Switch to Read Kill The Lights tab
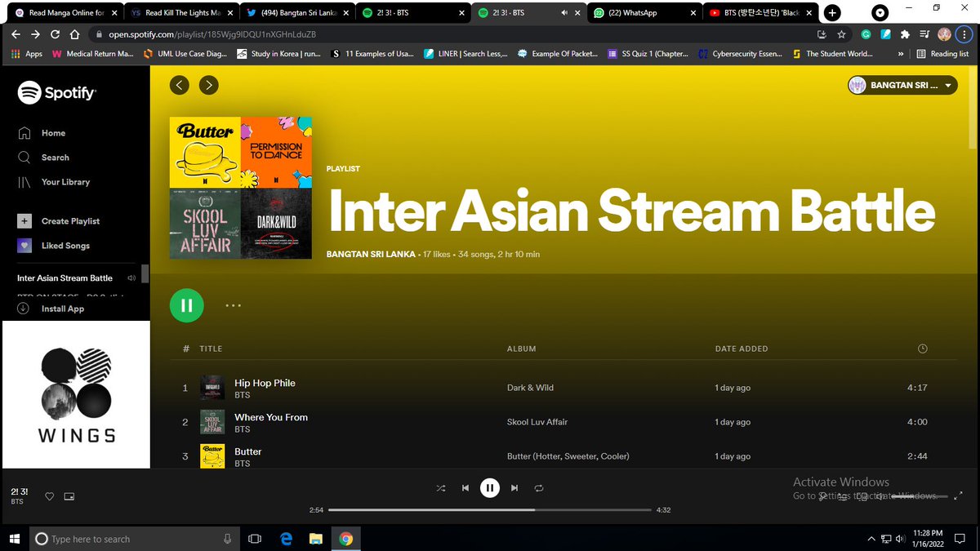The width and height of the screenshot is (980, 551). tap(181, 13)
